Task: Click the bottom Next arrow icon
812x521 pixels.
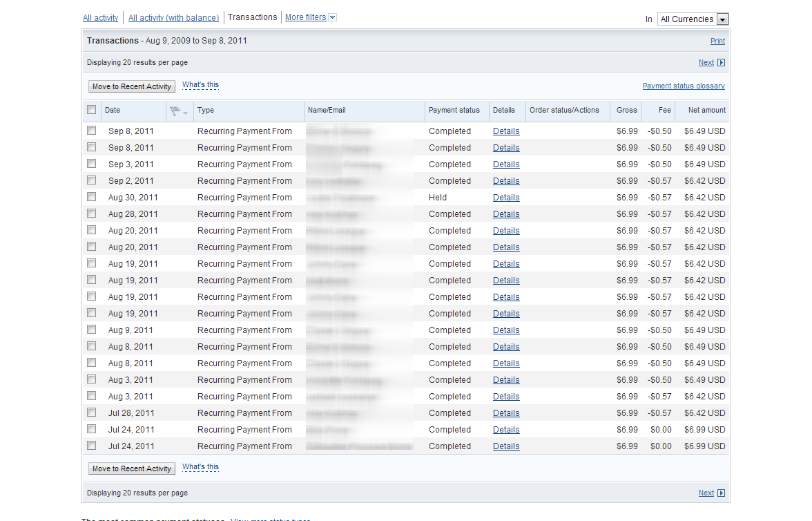Action: pos(721,493)
